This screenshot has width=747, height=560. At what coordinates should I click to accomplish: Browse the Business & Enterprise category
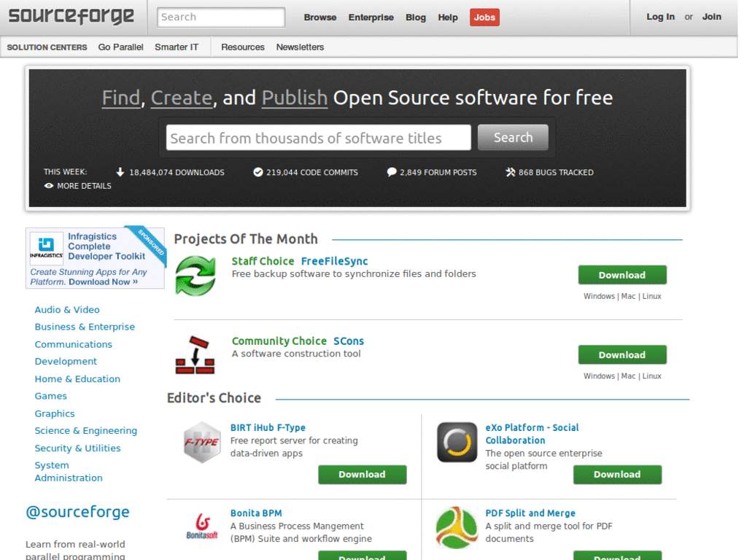(x=85, y=327)
